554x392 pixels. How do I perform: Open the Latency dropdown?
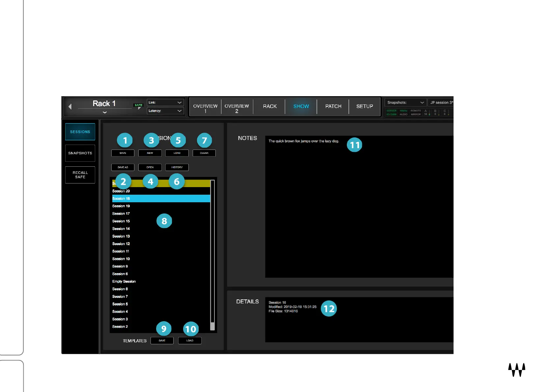point(165,111)
